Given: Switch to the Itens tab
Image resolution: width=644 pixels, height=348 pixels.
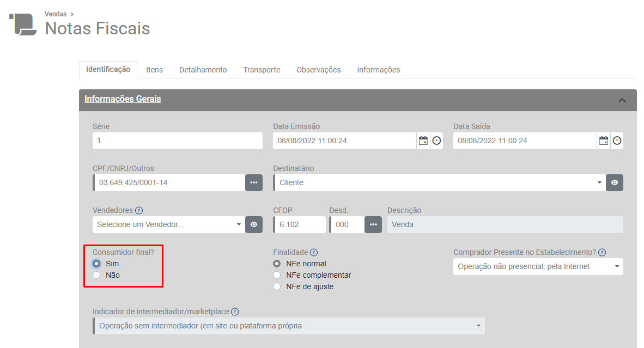Looking at the screenshot, I should click(x=154, y=70).
